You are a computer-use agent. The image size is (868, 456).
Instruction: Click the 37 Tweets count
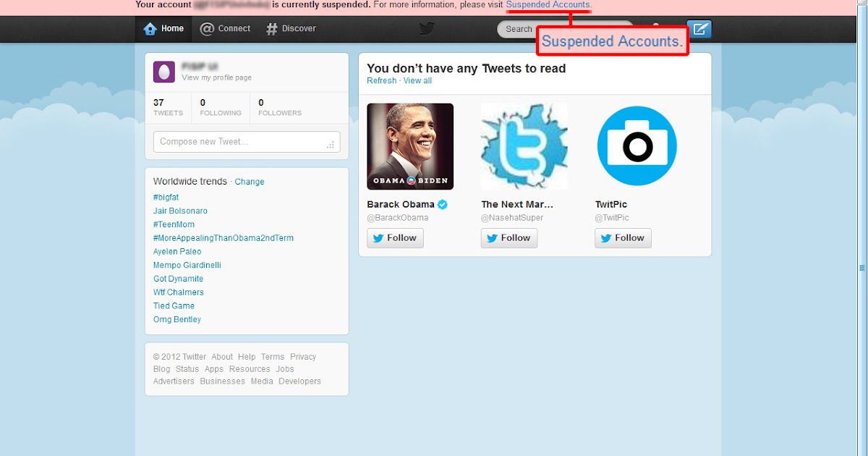click(168, 107)
